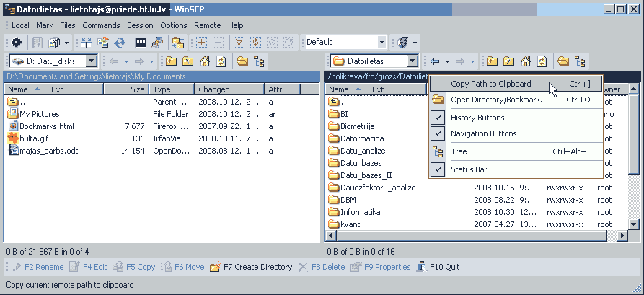Click the restore selection icon beside Invert Selection

[x=255, y=42]
